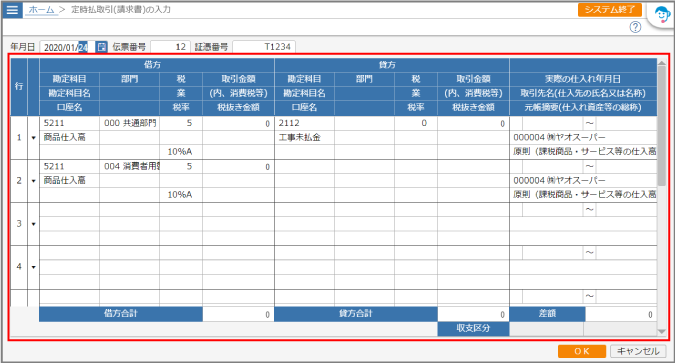Expand row 2 dropdown arrow
Viewport: 675px width, 363px height.
[x=34, y=181]
